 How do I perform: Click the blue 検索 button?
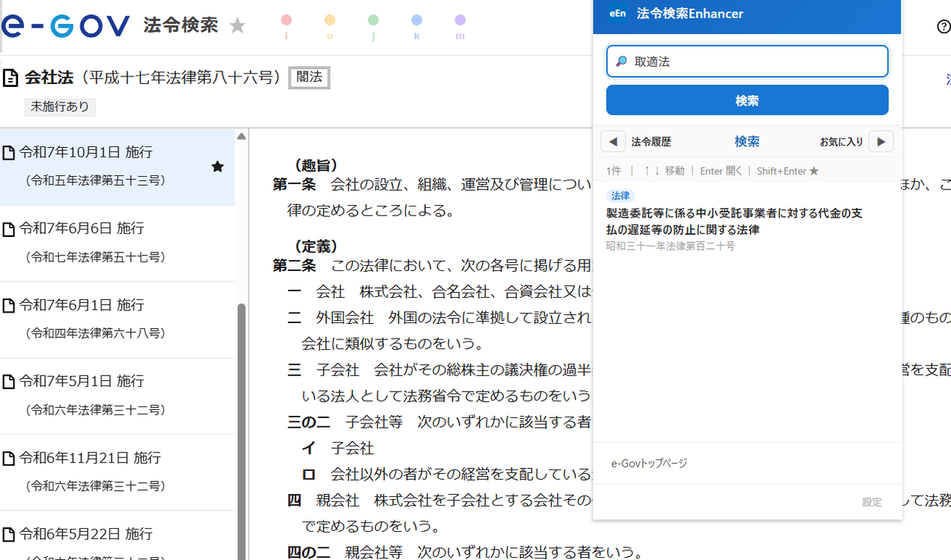click(747, 100)
